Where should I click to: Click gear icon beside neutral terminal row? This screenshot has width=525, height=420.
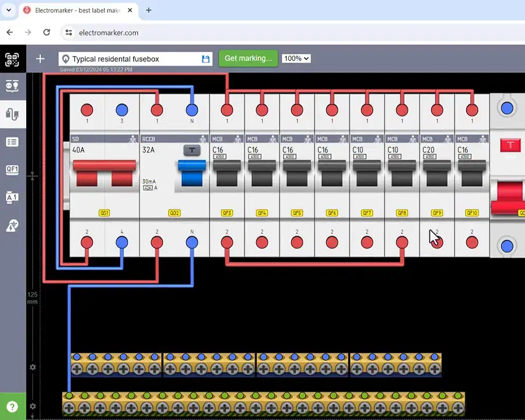33,367
